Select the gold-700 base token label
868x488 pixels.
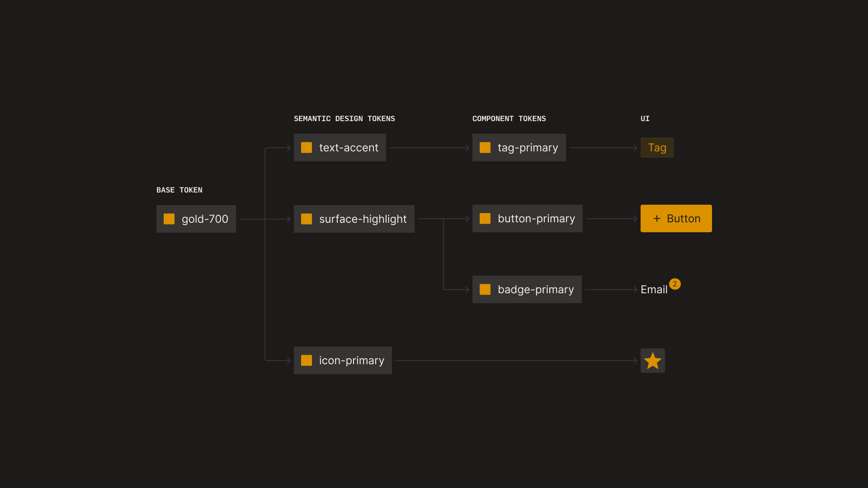(x=205, y=219)
